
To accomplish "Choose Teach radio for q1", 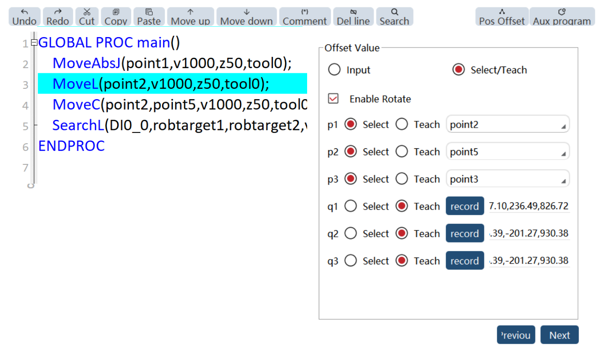I will point(402,207).
